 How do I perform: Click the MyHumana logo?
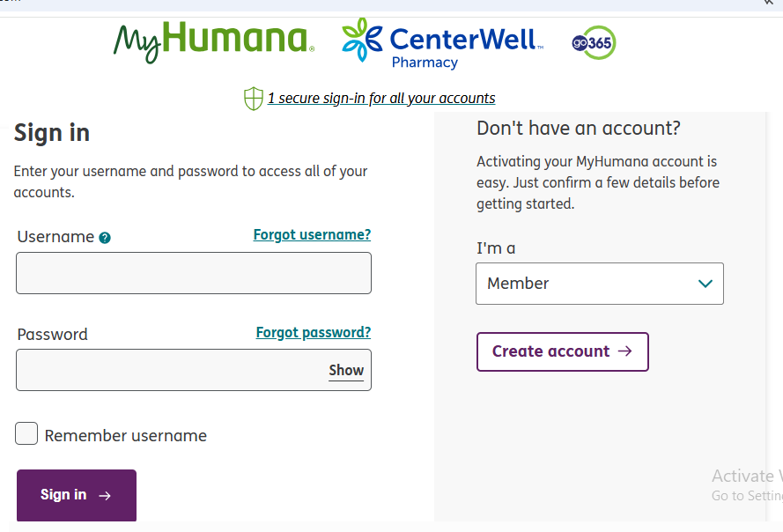(213, 41)
